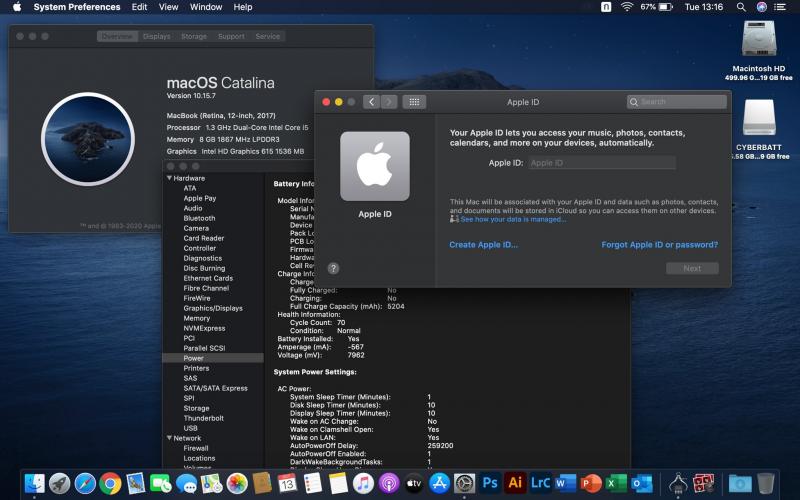Switch to Displays tab in About This Mac
The width and height of the screenshot is (800, 500).
click(x=157, y=36)
